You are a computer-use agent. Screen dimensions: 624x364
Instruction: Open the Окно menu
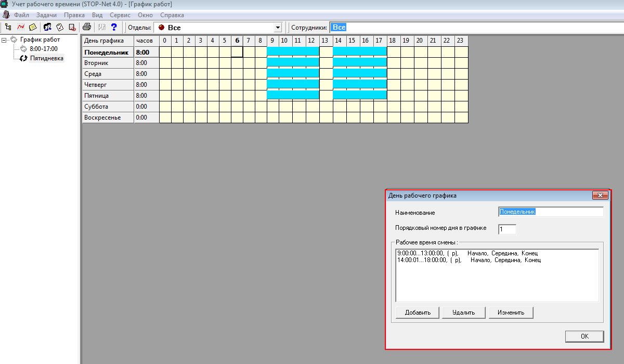click(x=145, y=15)
